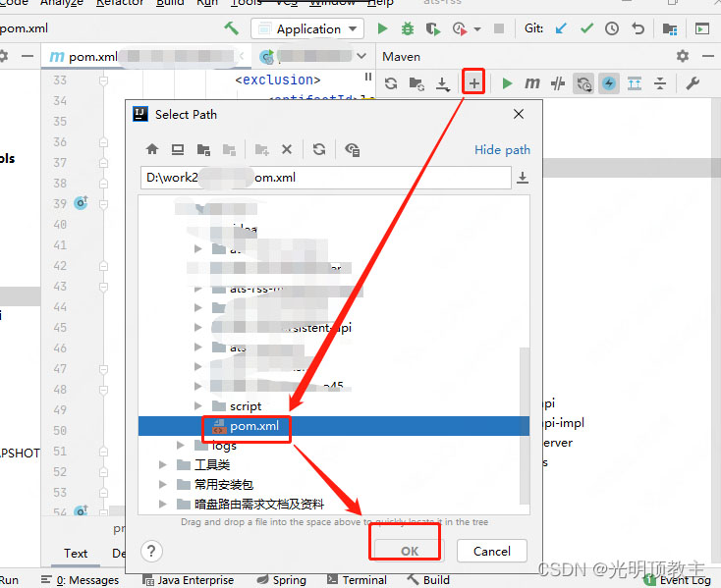Open Java Enterprise tool window

coord(188,580)
